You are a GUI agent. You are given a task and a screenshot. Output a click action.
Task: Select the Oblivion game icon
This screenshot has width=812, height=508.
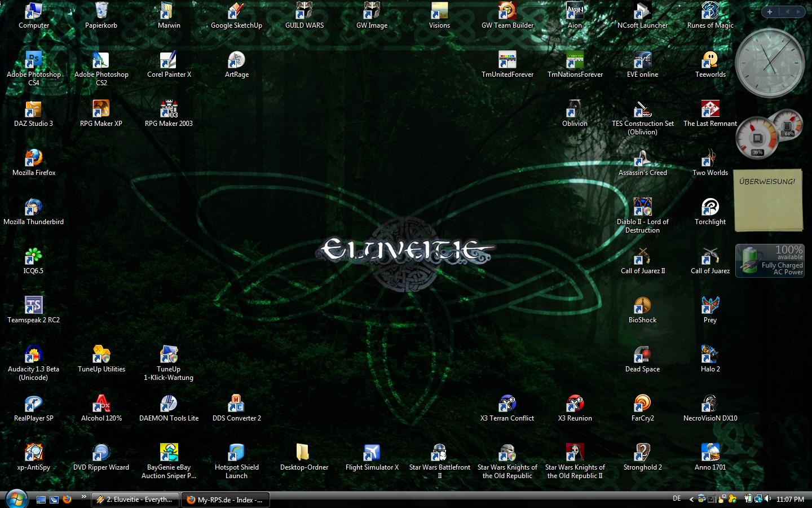pos(575,113)
